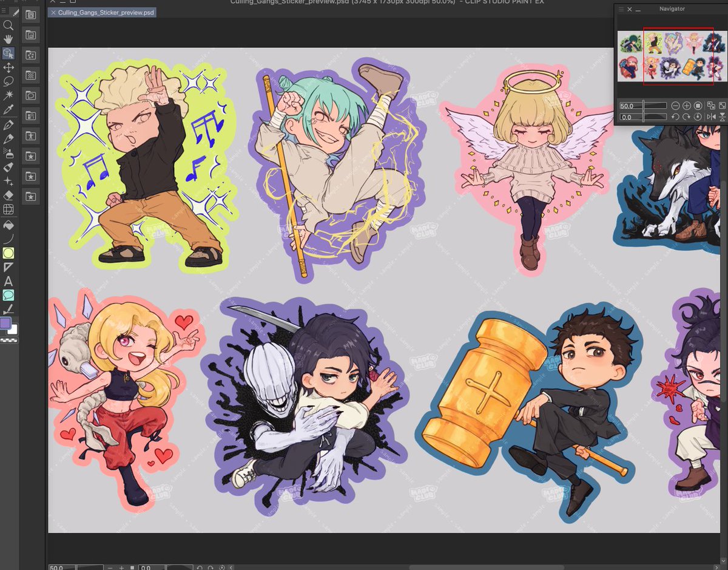This screenshot has width=728, height=570.
Task: Open the Navigator palette menu
Action: 621,9
